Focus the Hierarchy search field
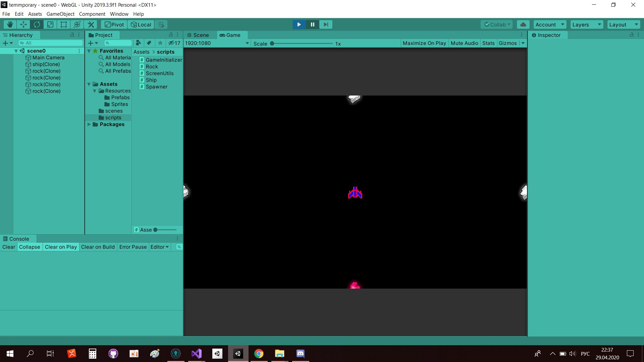Image resolution: width=644 pixels, height=362 pixels. coord(51,43)
